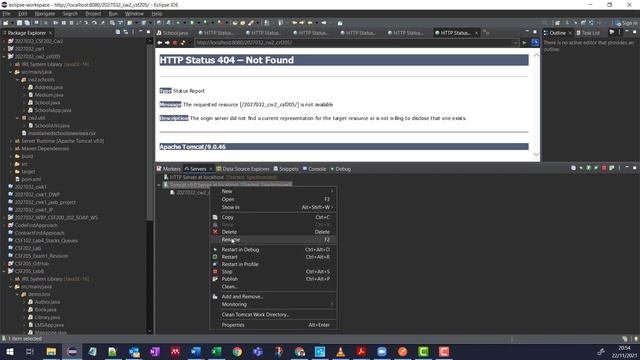Choose Properties in the context menu

coord(273,325)
